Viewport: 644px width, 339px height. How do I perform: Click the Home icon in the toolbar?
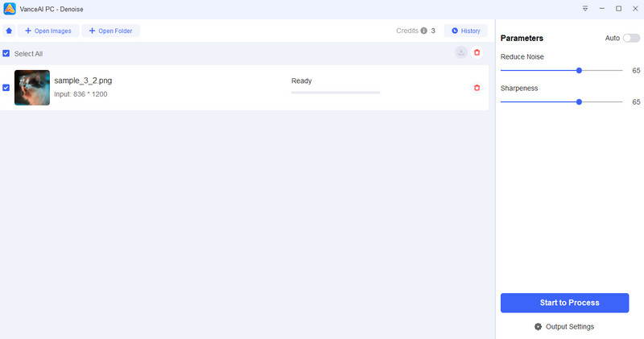click(x=9, y=31)
